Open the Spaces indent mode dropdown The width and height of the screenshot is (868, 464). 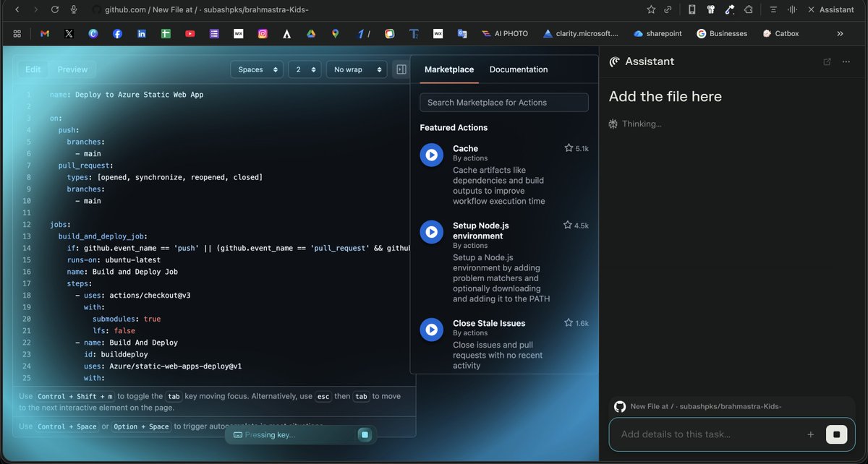coord(257,69)
